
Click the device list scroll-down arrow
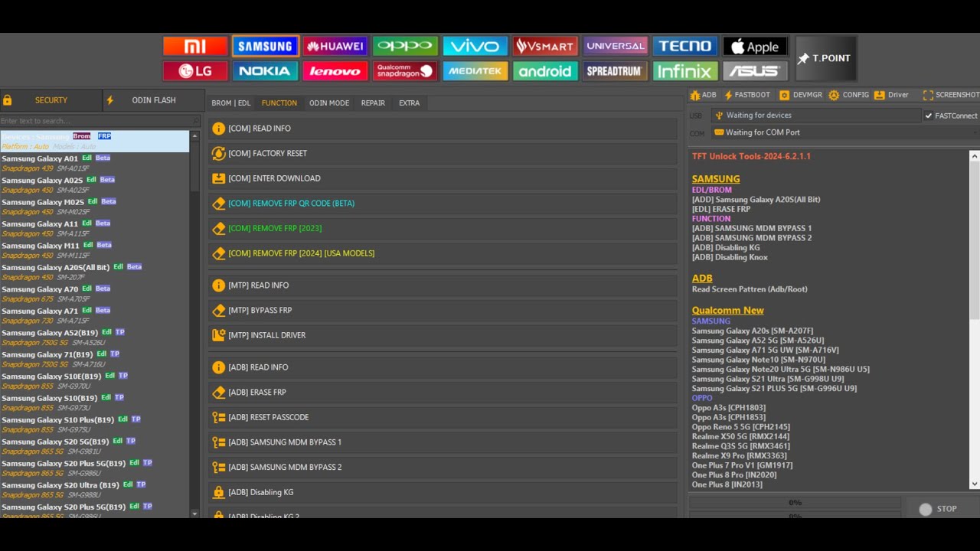tap(194, 514)
